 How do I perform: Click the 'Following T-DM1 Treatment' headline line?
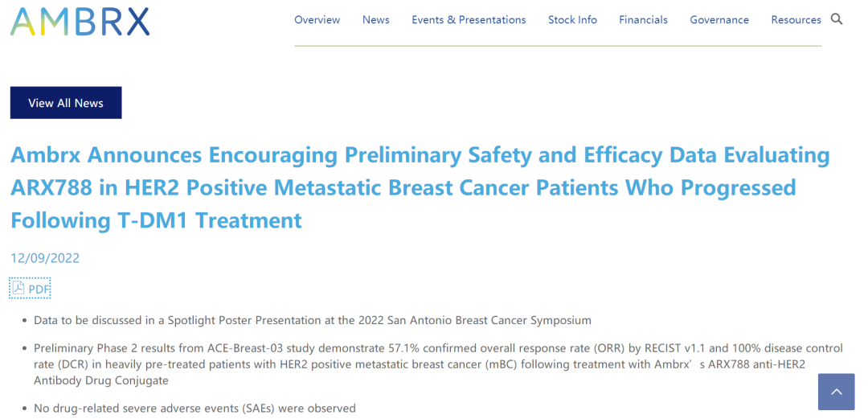[x=156, y=220]
